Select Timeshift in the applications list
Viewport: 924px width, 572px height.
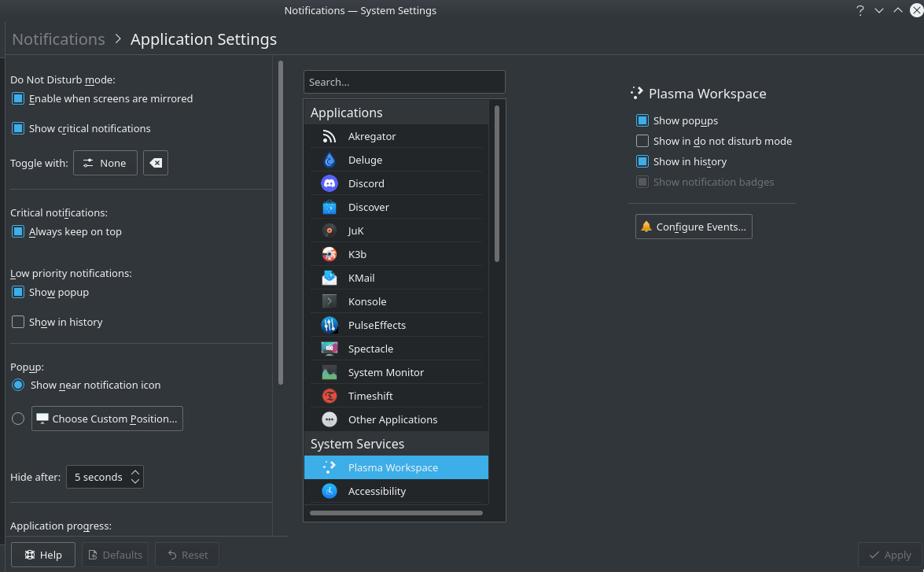click(396, 396)
